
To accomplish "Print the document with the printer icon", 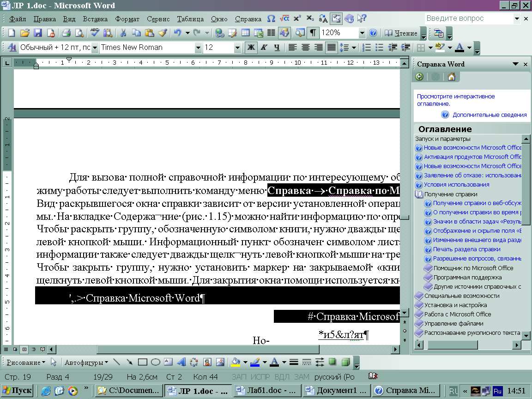I will tap(66, 33).
